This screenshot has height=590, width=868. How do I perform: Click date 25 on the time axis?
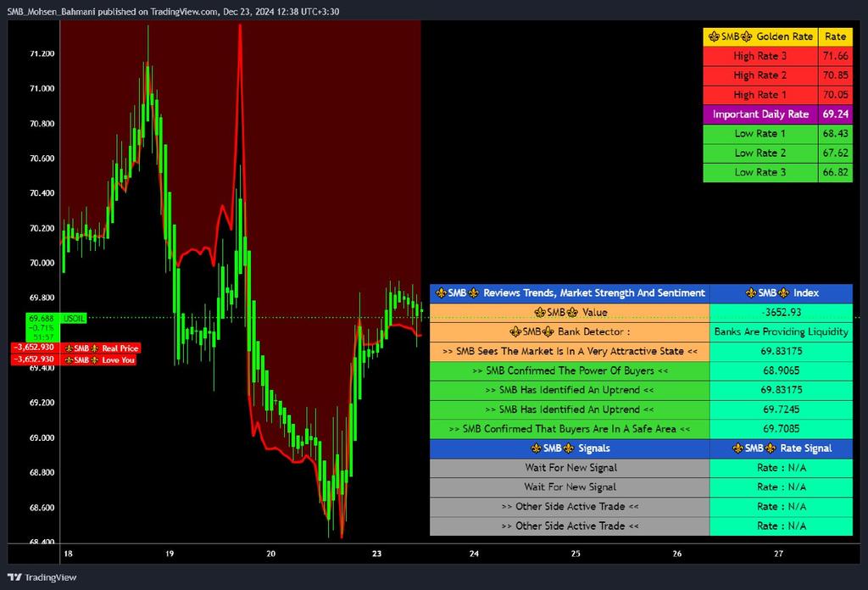coord(576,554)
